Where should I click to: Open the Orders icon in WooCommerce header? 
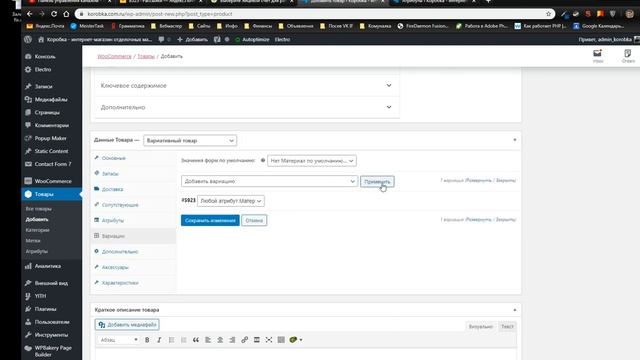pos(628,56)
